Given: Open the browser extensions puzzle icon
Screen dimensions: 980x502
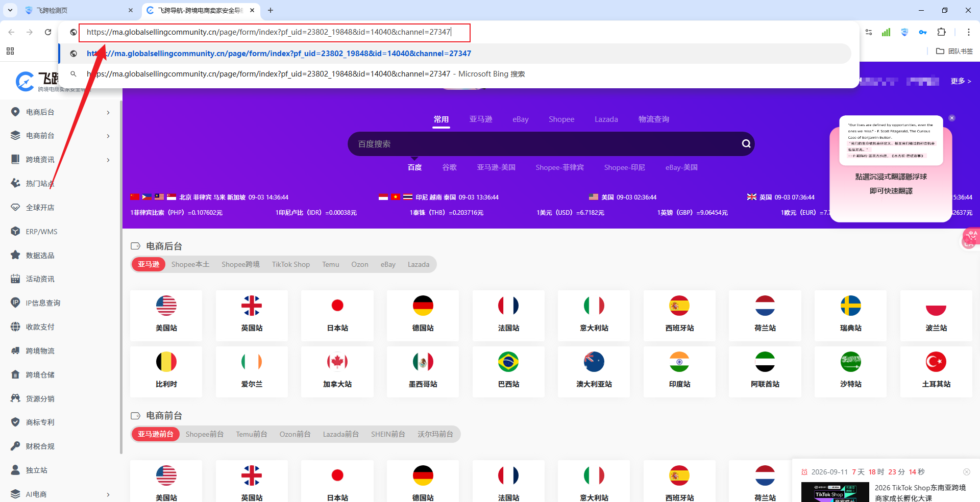Looking at the screenshot, I should pos(942,32).
